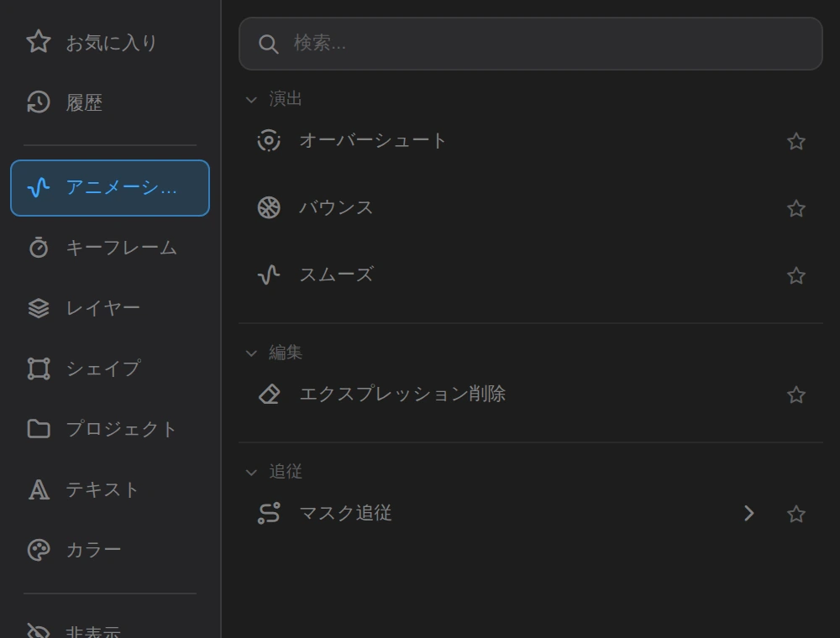Toggle the star next to バウンス
The width and height of the screenshot is (840, 638).
click(x=796, y=208)
